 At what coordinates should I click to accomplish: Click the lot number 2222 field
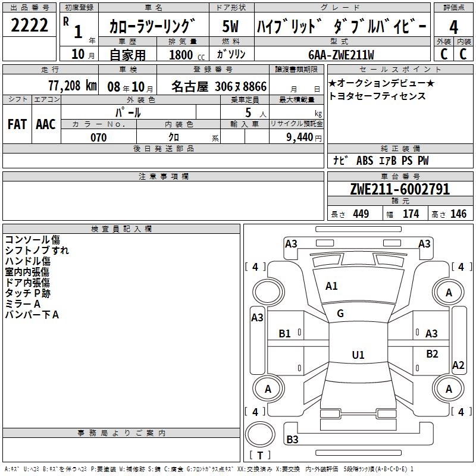point(29,25)
